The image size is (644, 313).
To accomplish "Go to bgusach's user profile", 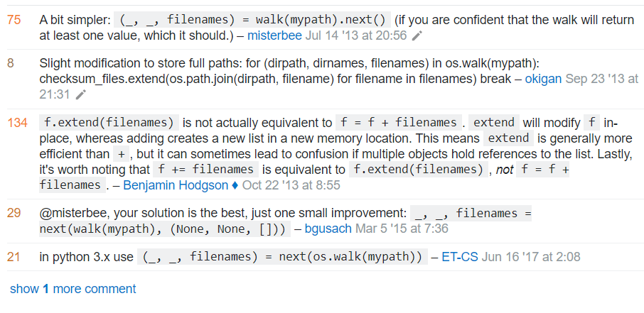I will point(330,229).
